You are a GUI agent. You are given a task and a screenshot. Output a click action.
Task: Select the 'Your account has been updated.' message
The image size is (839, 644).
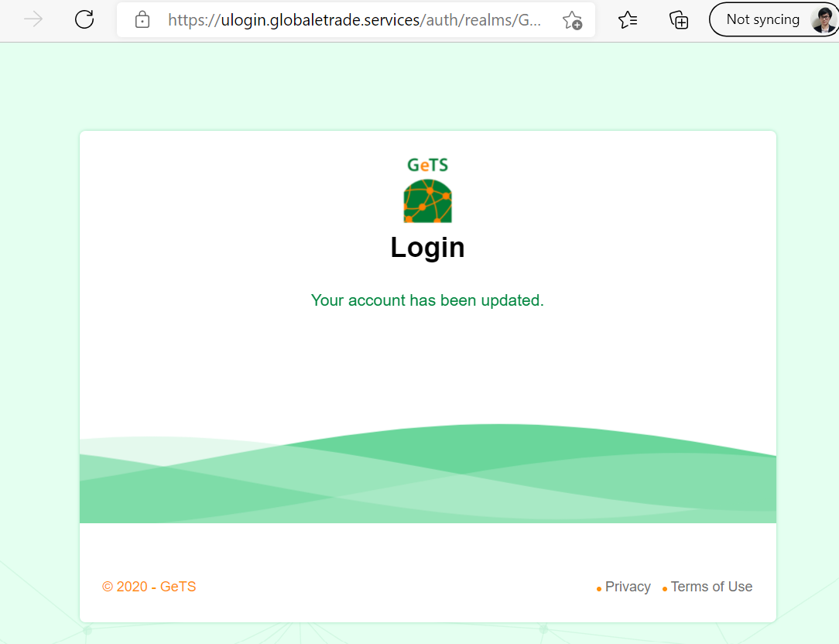pos(427,300)
